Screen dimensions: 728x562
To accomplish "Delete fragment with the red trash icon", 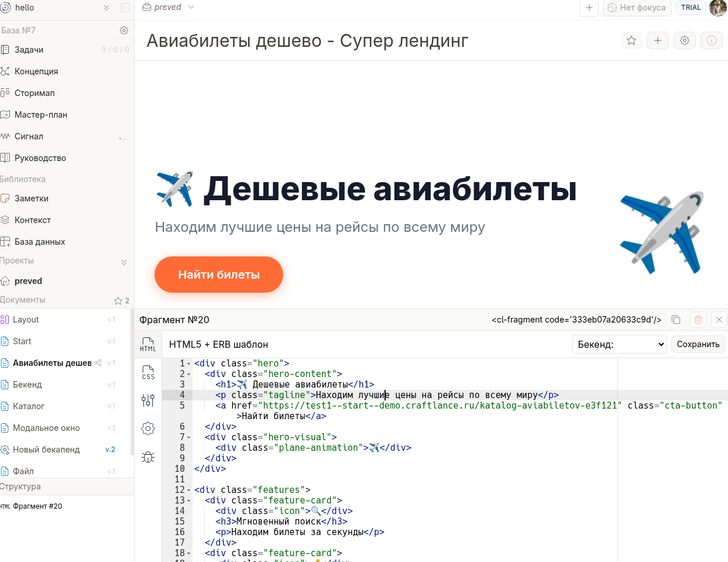I will tap(698, 320).
